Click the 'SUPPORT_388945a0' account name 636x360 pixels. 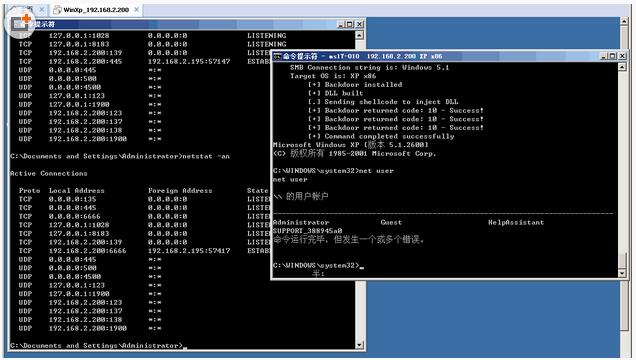point(307,231)
